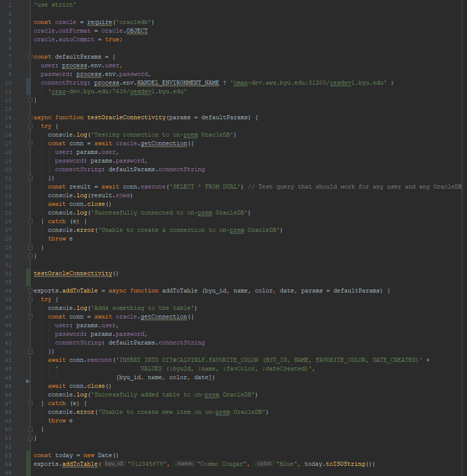The height and width of the screenshot is (476, 467).
Task: Click the name: inlay hint before "Cosmo Cougar"
Action: point(185,464)
